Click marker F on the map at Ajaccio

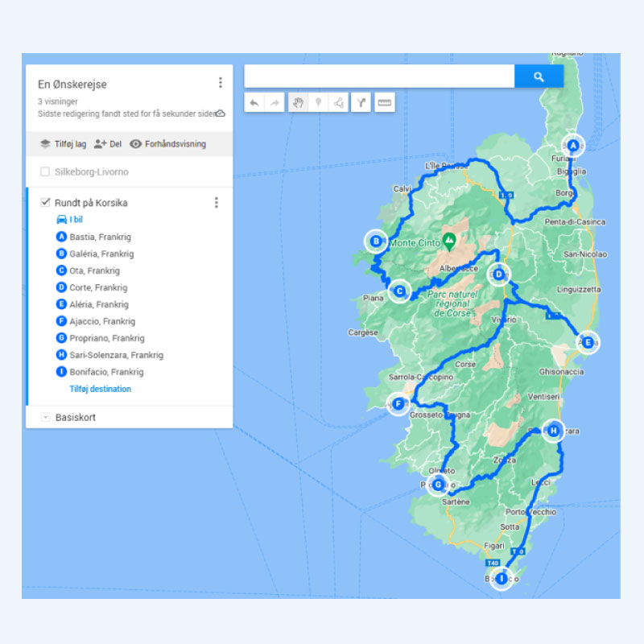click(398, 404)
